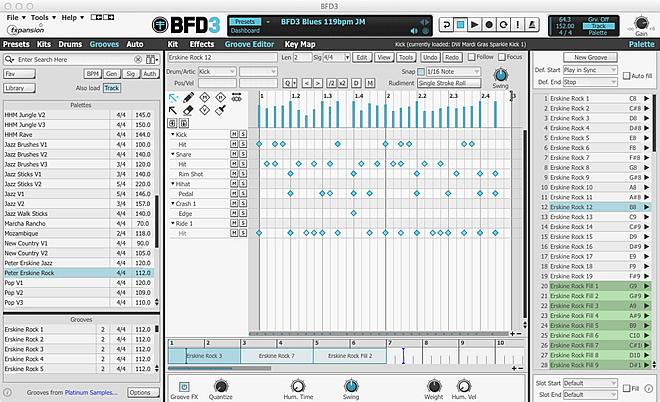Open the Tools menu
Screen dimensions: 660x402
pyautogui.click(x=43, y=17)
